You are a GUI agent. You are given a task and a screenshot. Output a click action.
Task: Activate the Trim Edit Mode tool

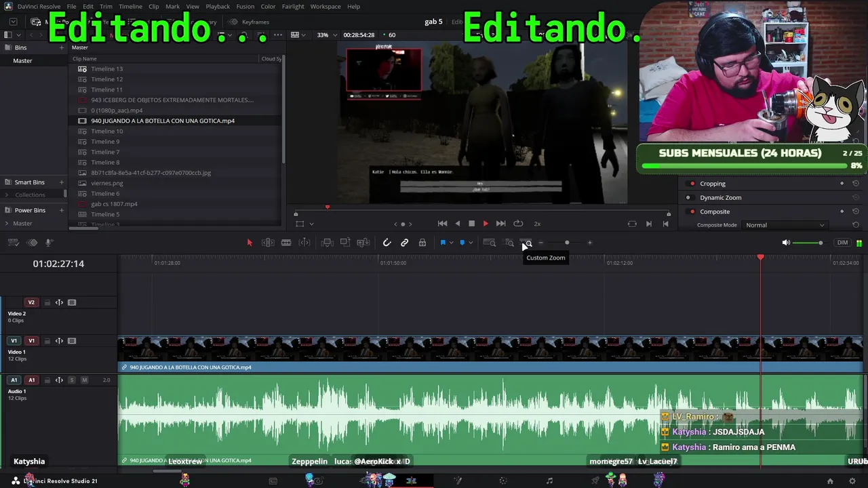[x=268, y=243]
